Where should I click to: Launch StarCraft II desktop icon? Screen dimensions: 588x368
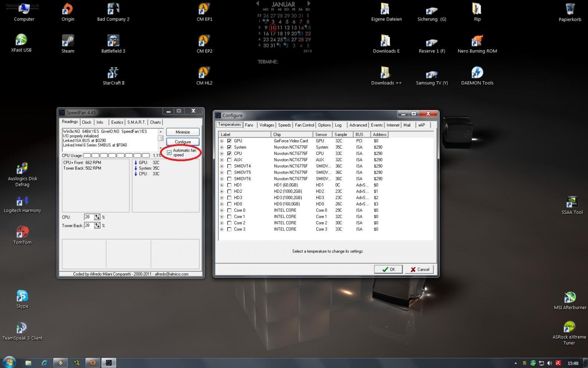click(x=113, y=76)
